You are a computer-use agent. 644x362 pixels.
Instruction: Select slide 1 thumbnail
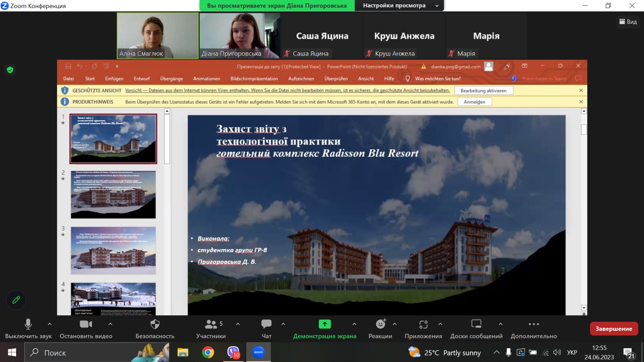click(114, 139)
